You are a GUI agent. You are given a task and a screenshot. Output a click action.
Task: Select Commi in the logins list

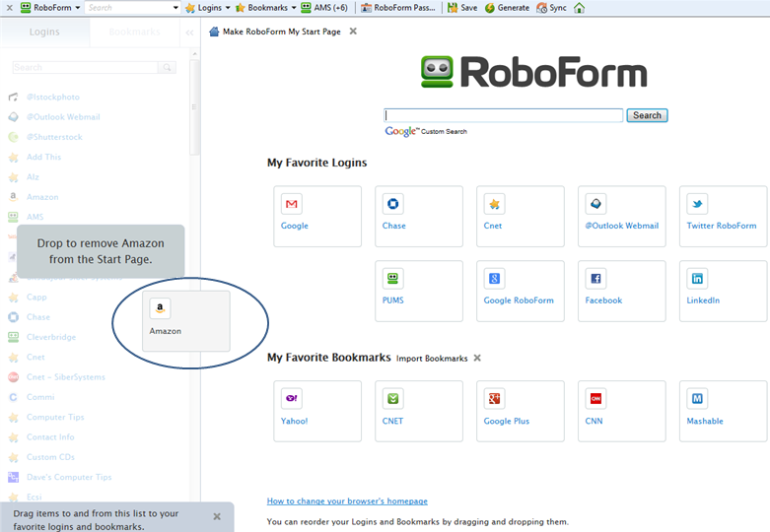(x=40, y=397)
